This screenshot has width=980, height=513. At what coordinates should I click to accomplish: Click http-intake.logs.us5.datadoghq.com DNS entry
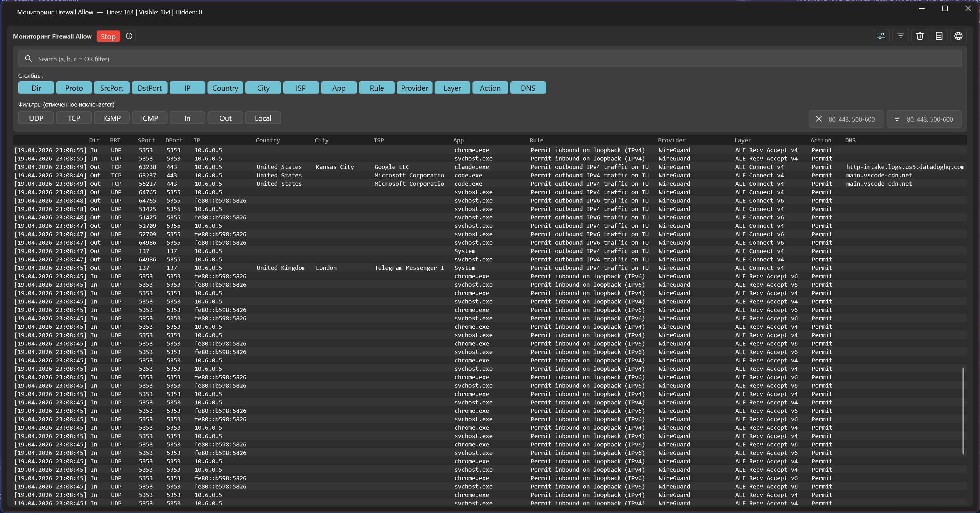[905, 167]
